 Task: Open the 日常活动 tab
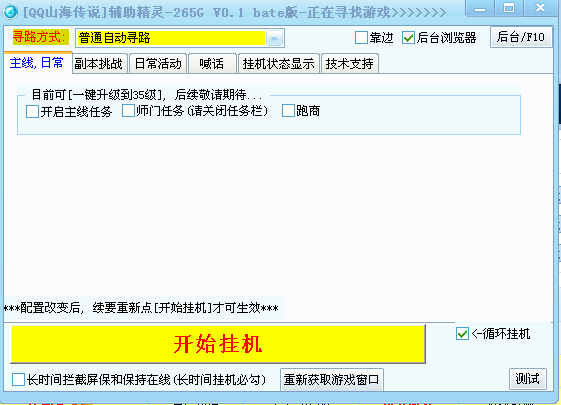[x=158, y=64]
